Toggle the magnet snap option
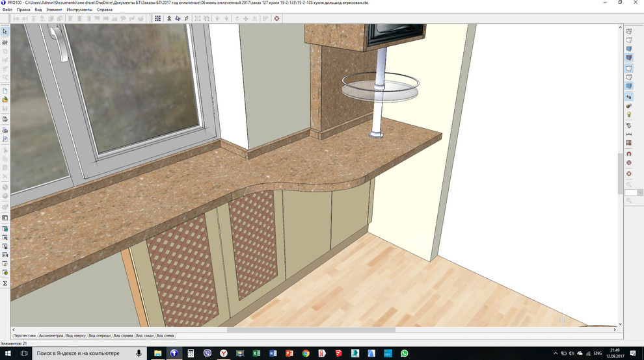Screen dimensions: 644x360 (x=629, y=153)
